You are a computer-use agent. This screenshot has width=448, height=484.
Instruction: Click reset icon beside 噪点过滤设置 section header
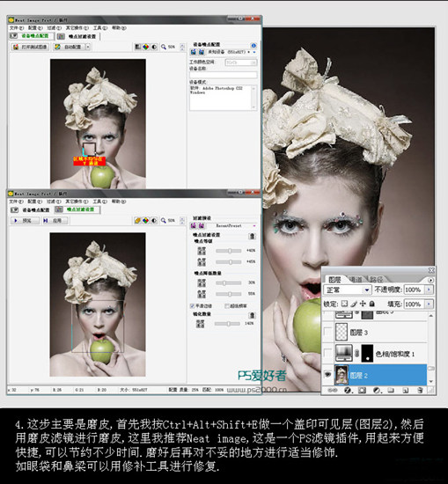[252, 237]
